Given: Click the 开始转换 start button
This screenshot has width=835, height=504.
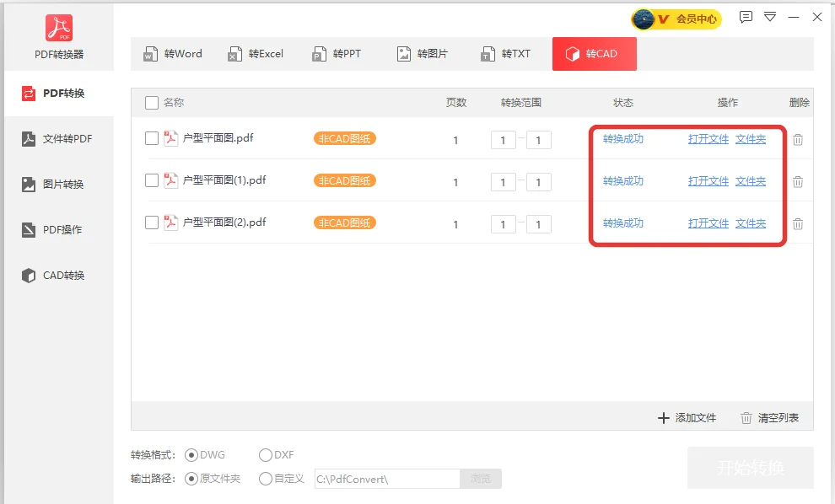Looking at the screenshot, I should pos(751,468).
